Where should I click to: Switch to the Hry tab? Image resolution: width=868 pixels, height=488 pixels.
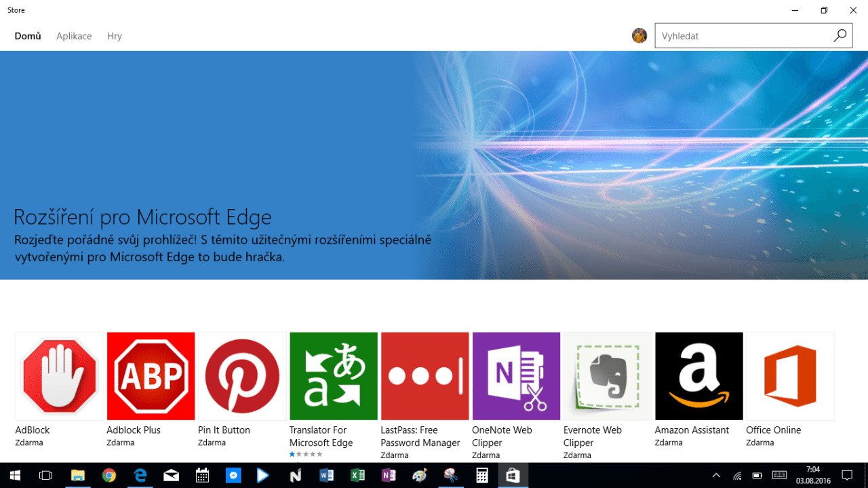click(115, 36)
